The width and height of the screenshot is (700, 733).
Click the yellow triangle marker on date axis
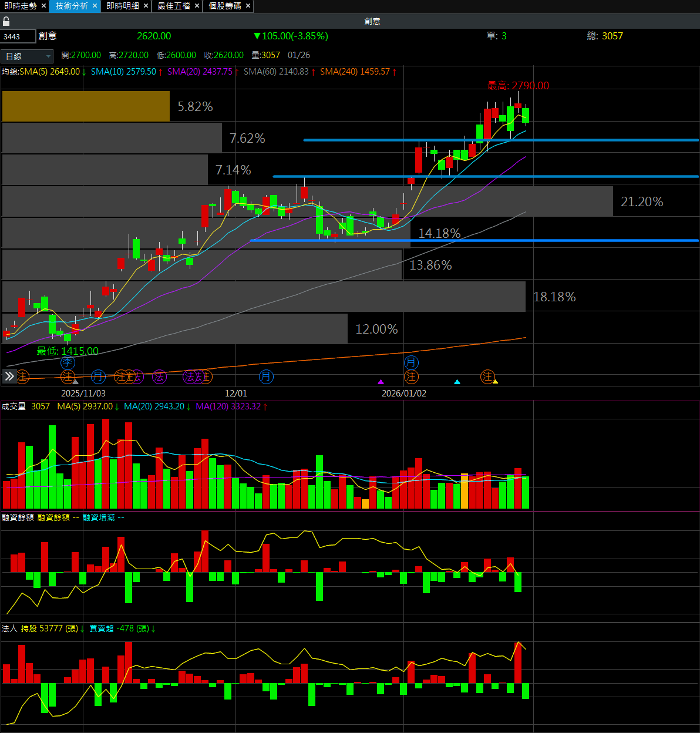[495, 382]
